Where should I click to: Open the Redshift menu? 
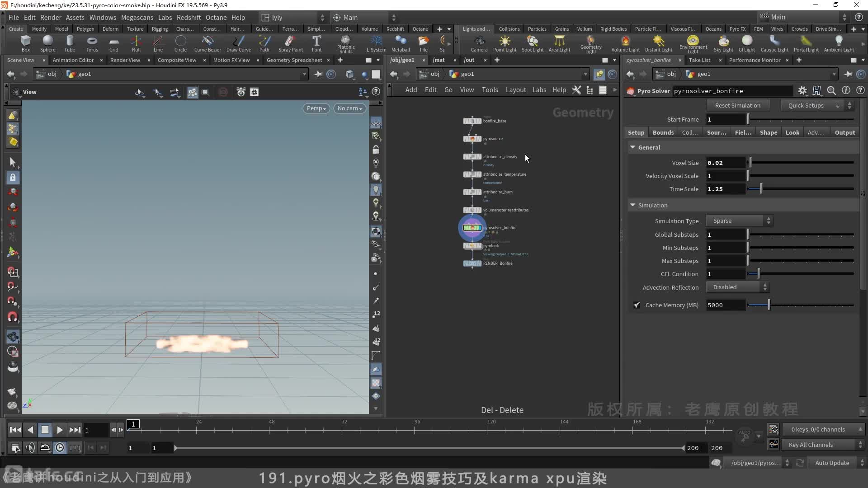coord(189,17)
